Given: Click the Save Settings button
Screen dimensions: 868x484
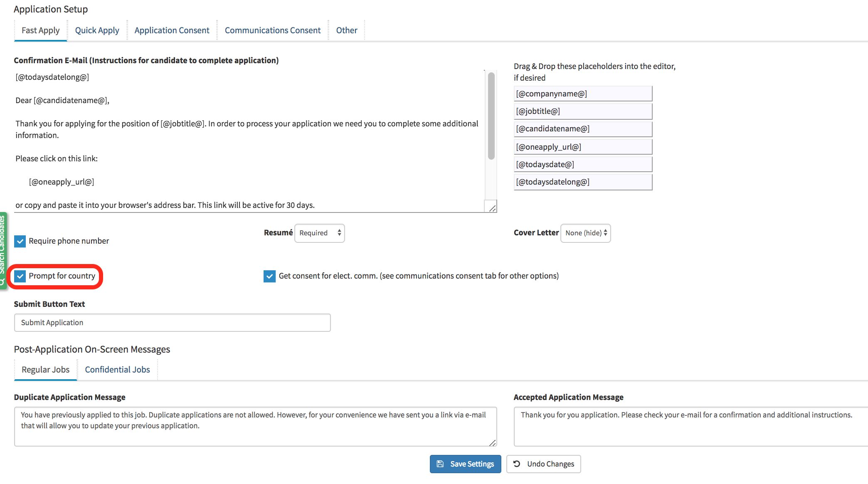Looking at the screenshot, I should click(465, 464).
